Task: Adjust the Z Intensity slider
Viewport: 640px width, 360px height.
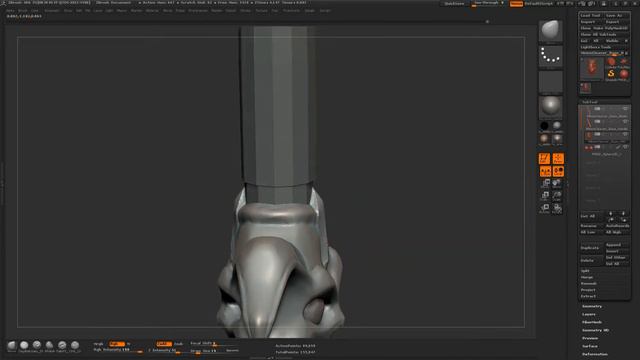Action: tap(164, 350)
